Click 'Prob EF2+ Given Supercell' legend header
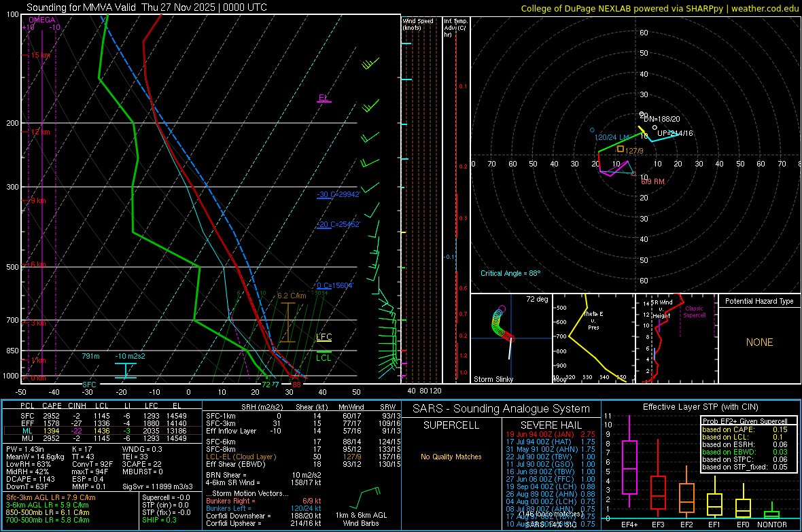802x532 pixels. (745, 421)
